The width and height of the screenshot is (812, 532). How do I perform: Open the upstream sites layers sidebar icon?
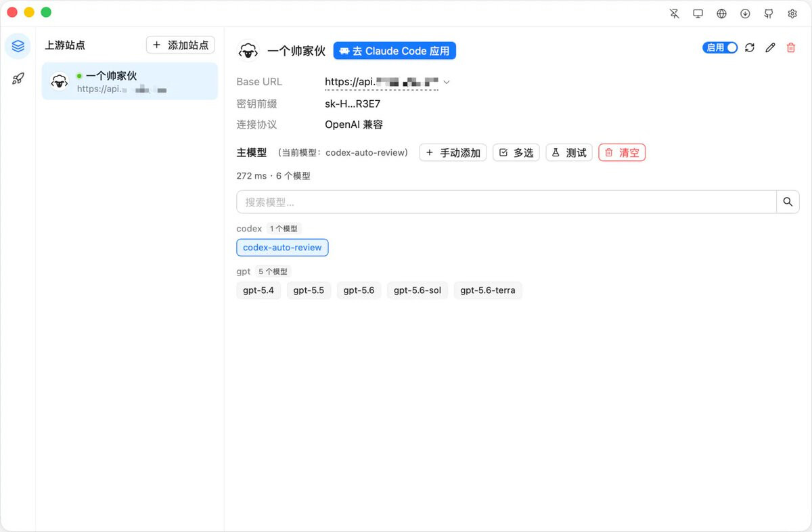coord(18,46)
